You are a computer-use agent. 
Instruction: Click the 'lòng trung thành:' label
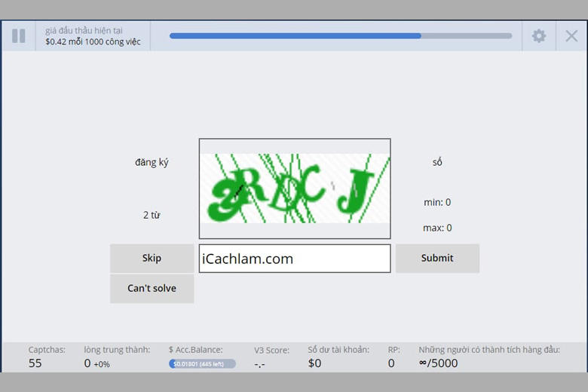[117, 350]
